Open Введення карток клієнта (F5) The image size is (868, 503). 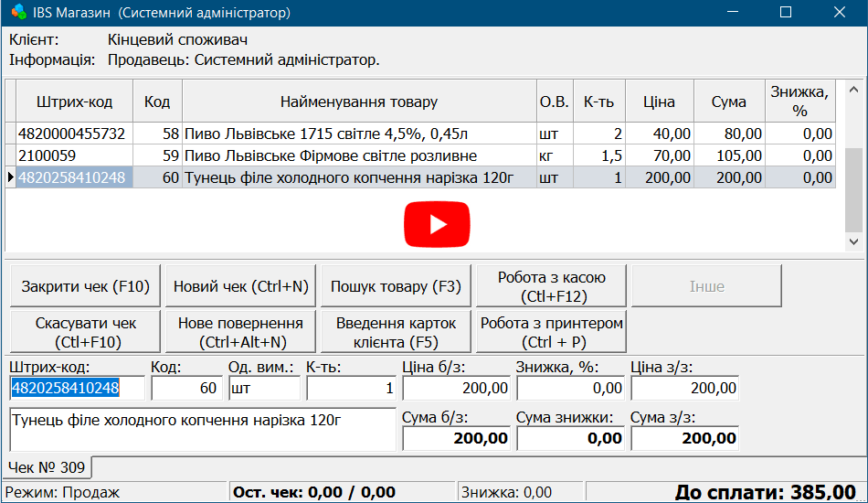(396, 332)
